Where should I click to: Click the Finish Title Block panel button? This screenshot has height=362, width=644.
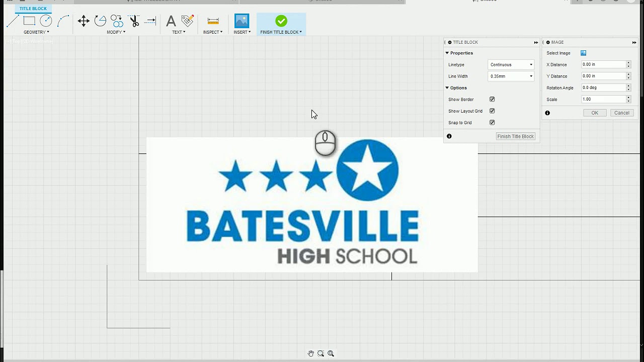coord(516,136)
